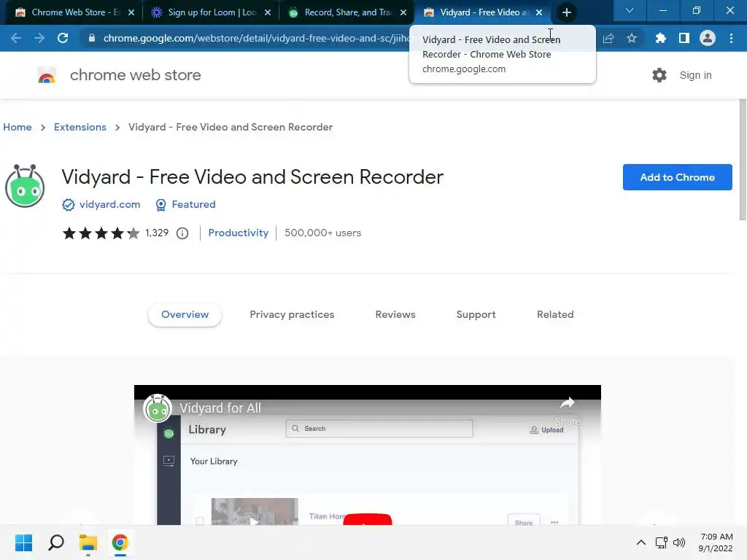747x560 pixels.
Task: Close the Record, Share browser tab
Action: (x=403, y=12)
